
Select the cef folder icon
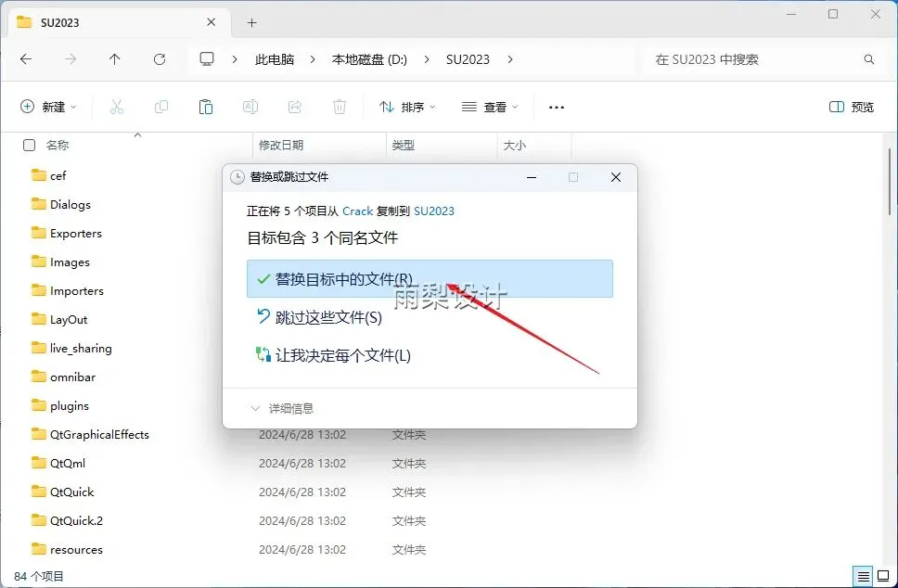(38, 175)
